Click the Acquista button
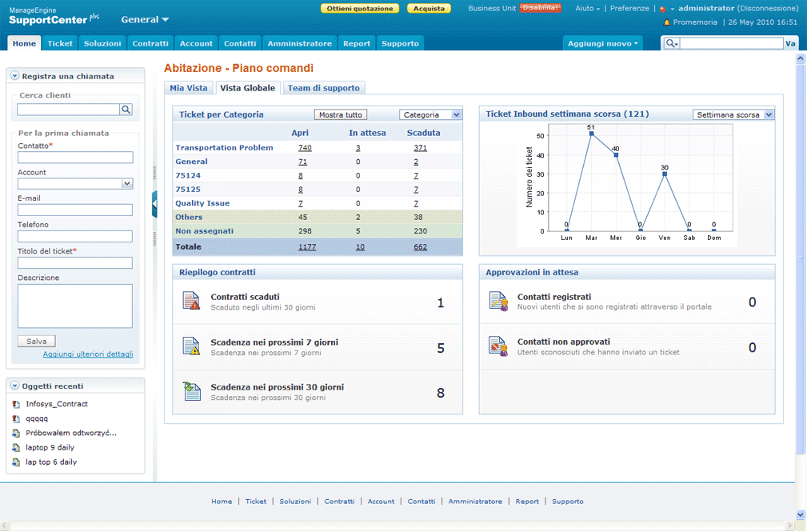The image size is (807, 532). 429,8
